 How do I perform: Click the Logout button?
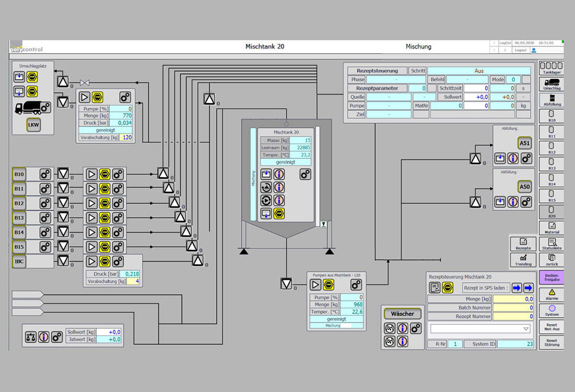click(x=520, y=50)
